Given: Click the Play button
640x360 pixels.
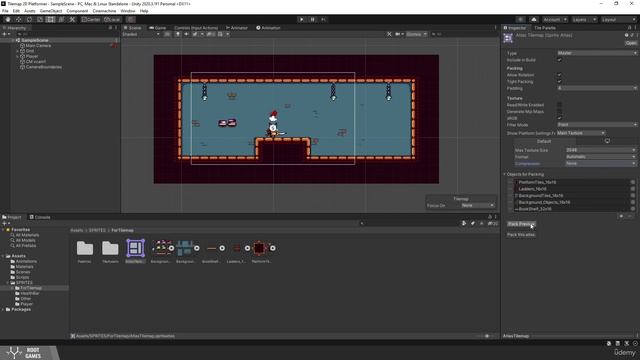Looking at the screenshot, I should tap(302, 19).
